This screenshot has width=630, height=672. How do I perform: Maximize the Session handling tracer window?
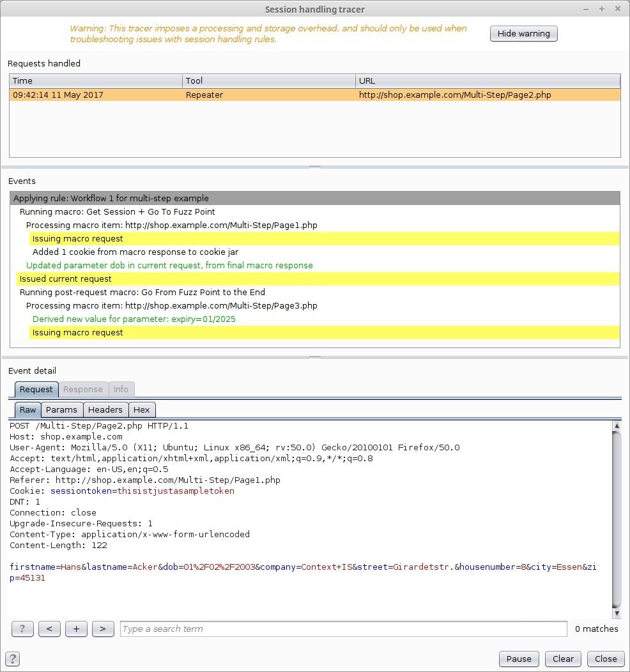(602, 9)
